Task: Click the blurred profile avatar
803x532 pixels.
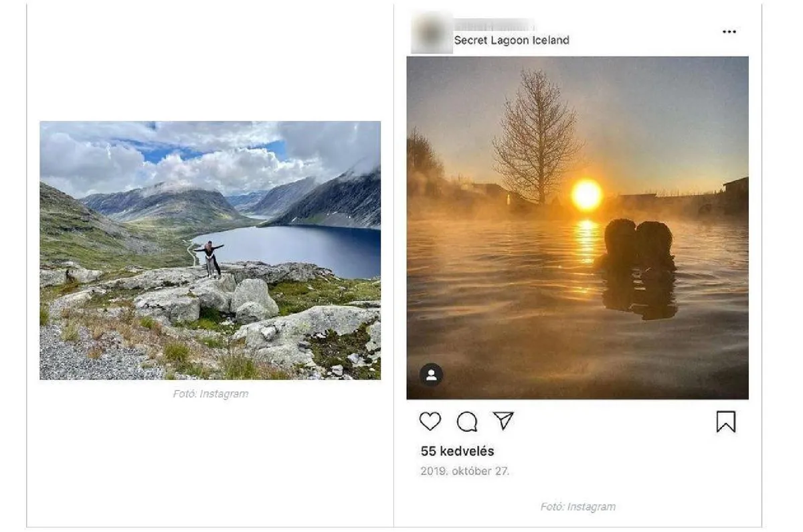Action: pyautogui.click(x=432, y=33)
